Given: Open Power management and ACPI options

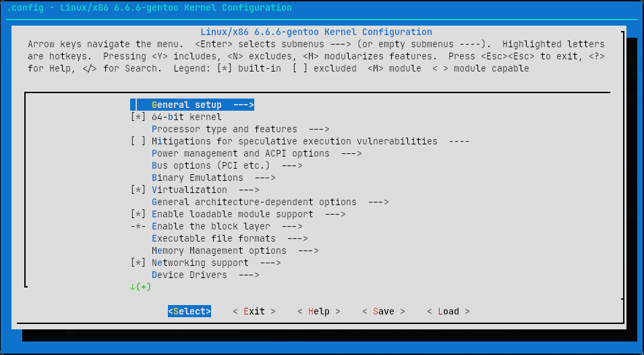Looking at the screenshot, I should [256, 153].
